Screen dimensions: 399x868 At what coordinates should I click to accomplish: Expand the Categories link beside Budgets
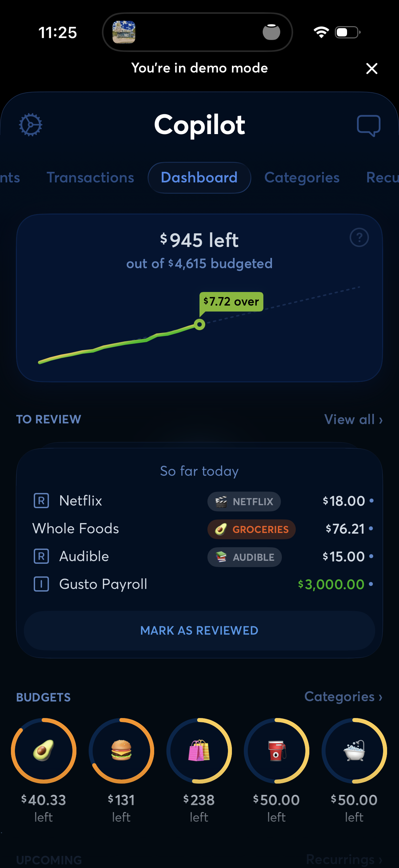343,697
